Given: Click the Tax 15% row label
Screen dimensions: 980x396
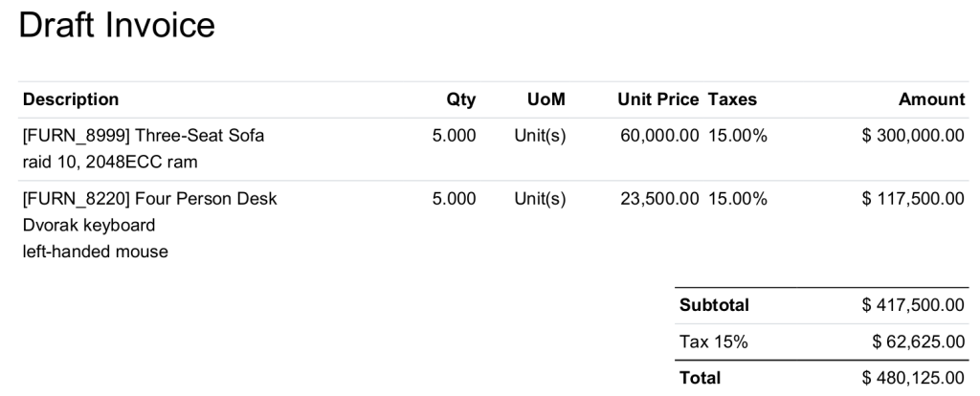Looking at the screenshot, I should pos(713,341).
